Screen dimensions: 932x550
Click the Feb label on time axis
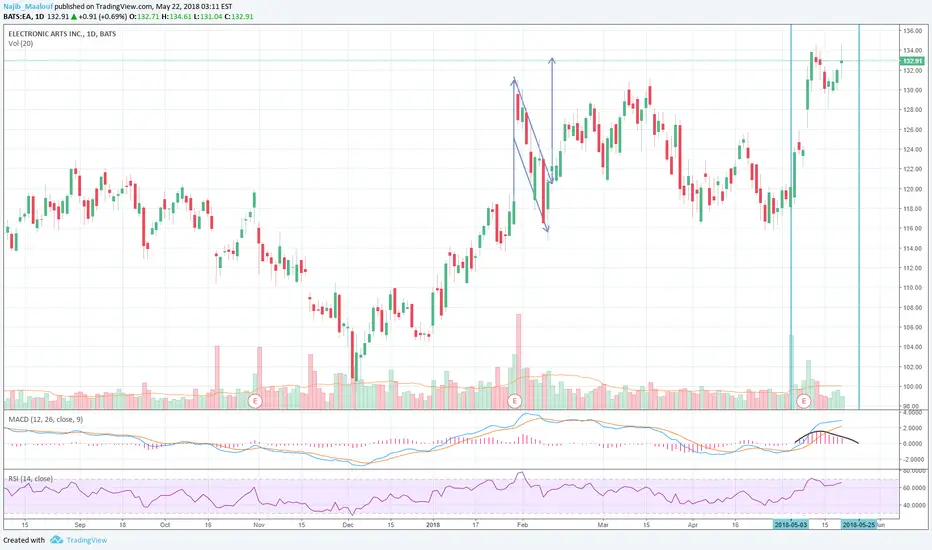(x=522, y=525)
